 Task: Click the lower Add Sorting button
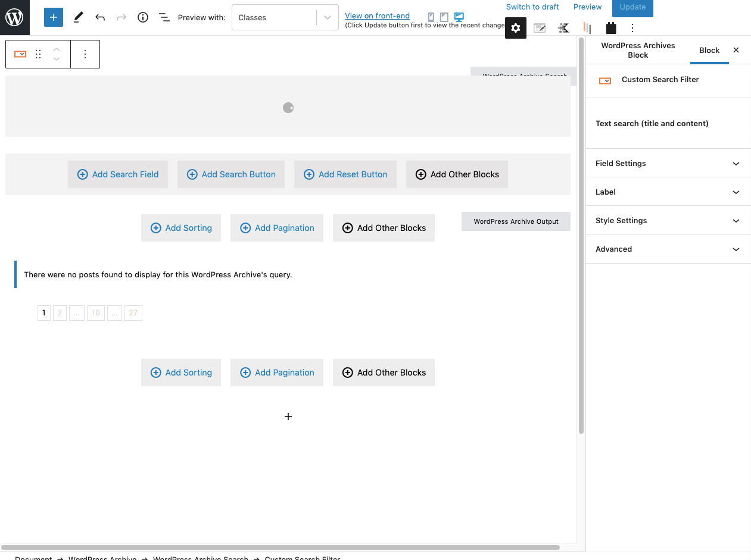coord(181,373)
